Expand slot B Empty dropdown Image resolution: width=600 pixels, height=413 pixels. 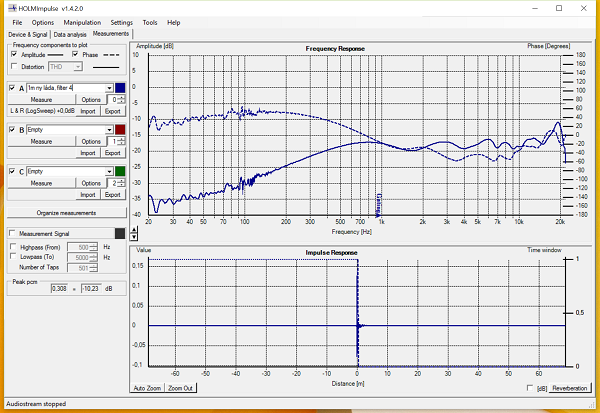point(109,130)
